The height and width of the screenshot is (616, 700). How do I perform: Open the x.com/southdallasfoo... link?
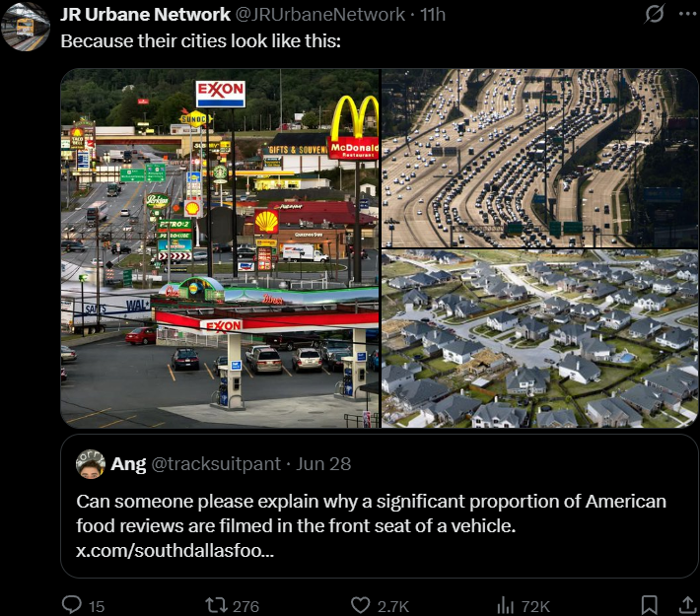[x=175, y=550]
